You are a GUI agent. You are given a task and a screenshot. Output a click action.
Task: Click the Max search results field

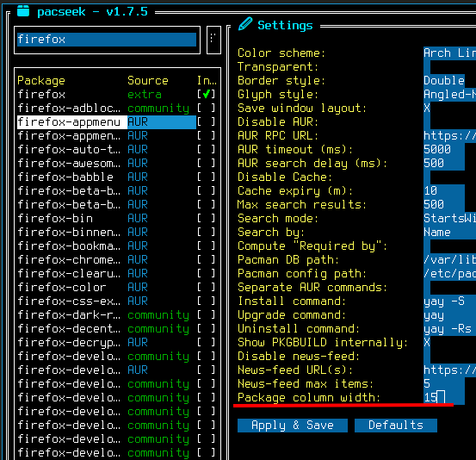coord(444,205)
